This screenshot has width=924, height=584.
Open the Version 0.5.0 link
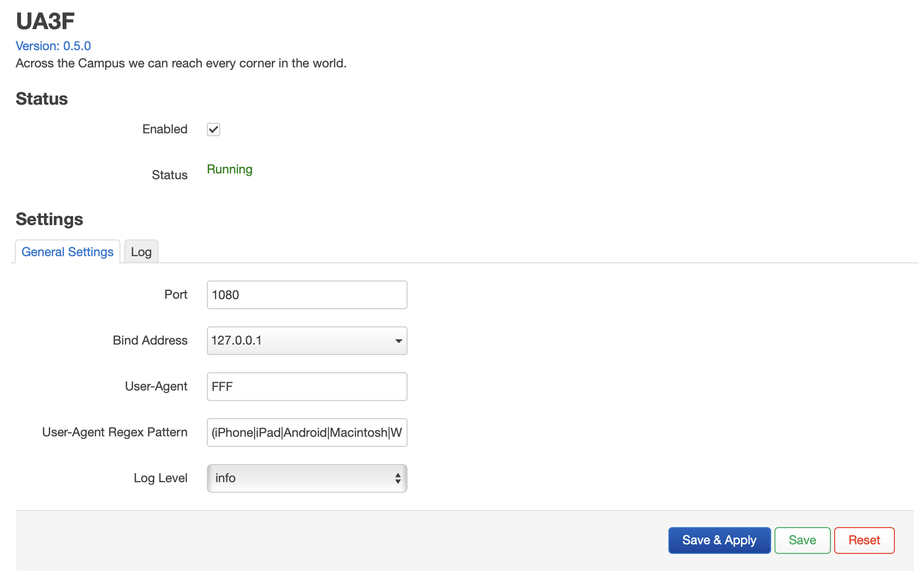[x=53, y=46]
